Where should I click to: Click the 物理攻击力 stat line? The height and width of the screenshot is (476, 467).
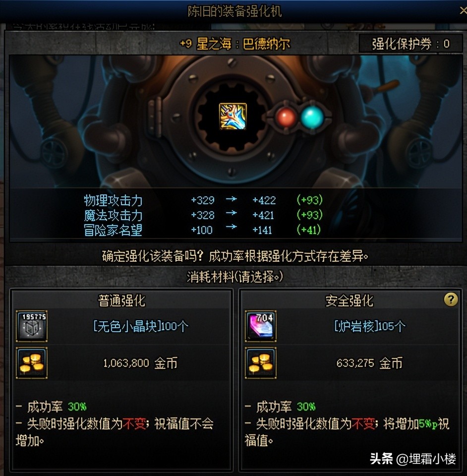(x=203, y=200)
